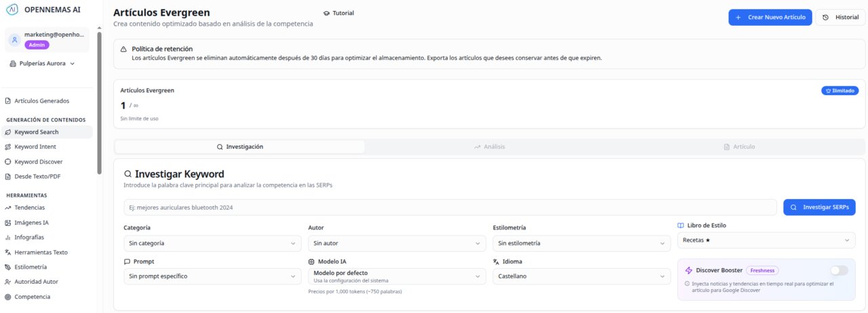Click the Keyword Search leaf icon
Image resolution: width=868 pixels, height=313 pixels.
coord(8,132)
